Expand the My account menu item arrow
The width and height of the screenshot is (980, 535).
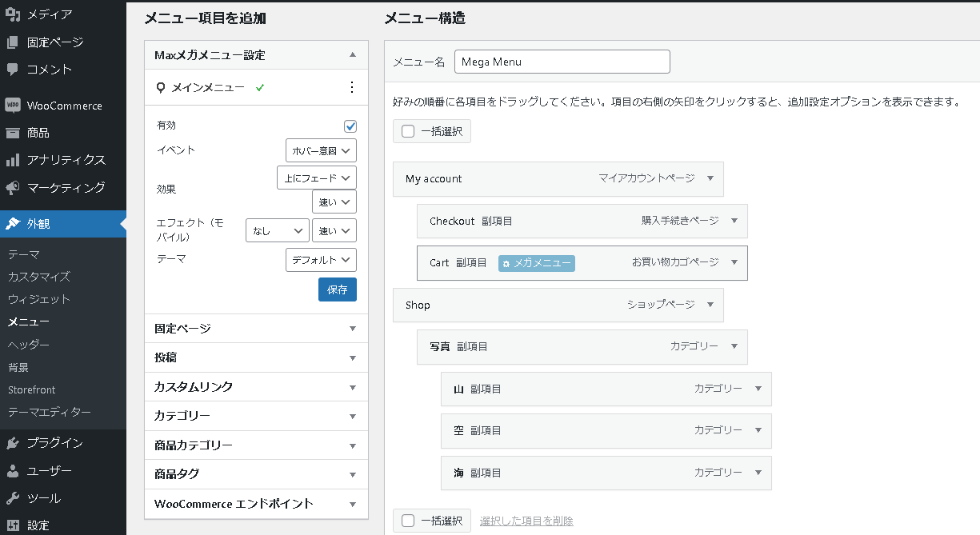tap(710, 179)
